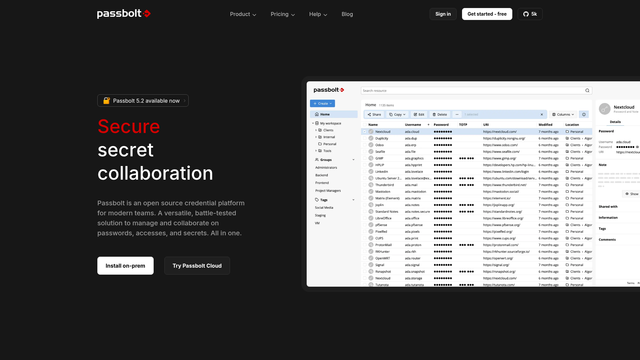The image size is (640, 360).
Task: Open the Columns dropdown in preview
Action: click(563, 115)
